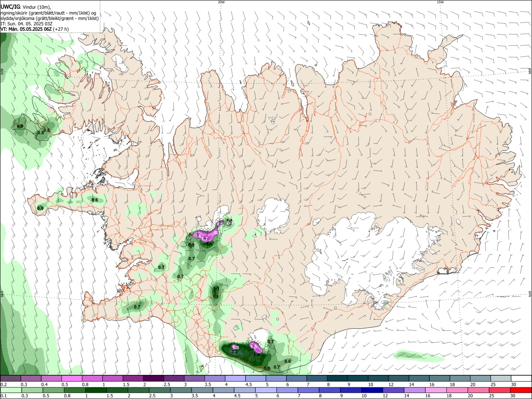Select the bottom legend swatch between 0.5 and 0.8

[53, 390]
